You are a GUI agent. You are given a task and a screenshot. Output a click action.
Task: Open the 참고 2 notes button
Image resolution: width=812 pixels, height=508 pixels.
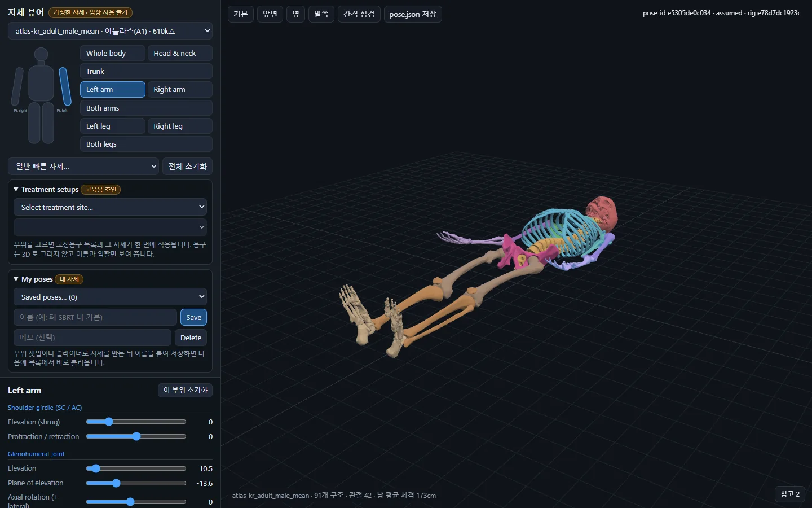pos(790,494)
